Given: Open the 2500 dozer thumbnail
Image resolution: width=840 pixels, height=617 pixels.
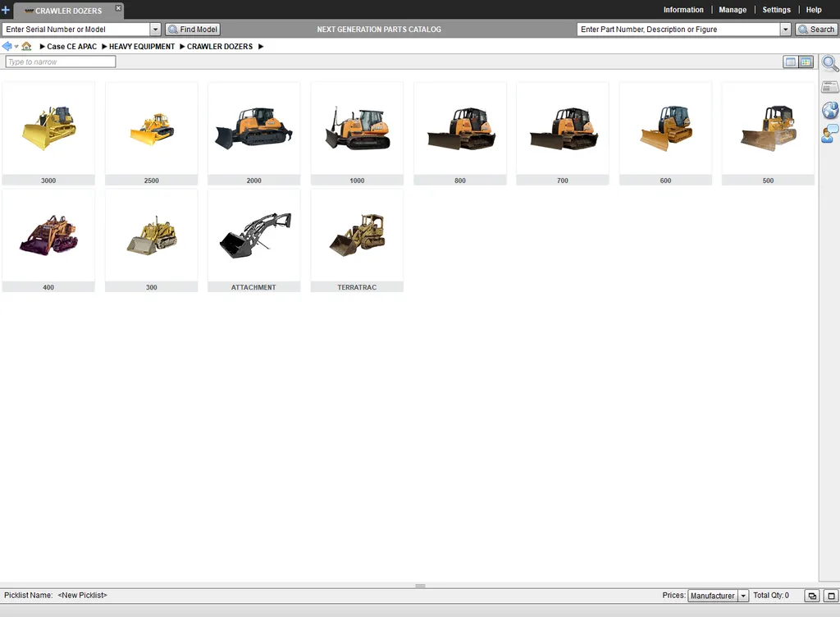Looking at the screenshot, I should click(x=152, y=134).
